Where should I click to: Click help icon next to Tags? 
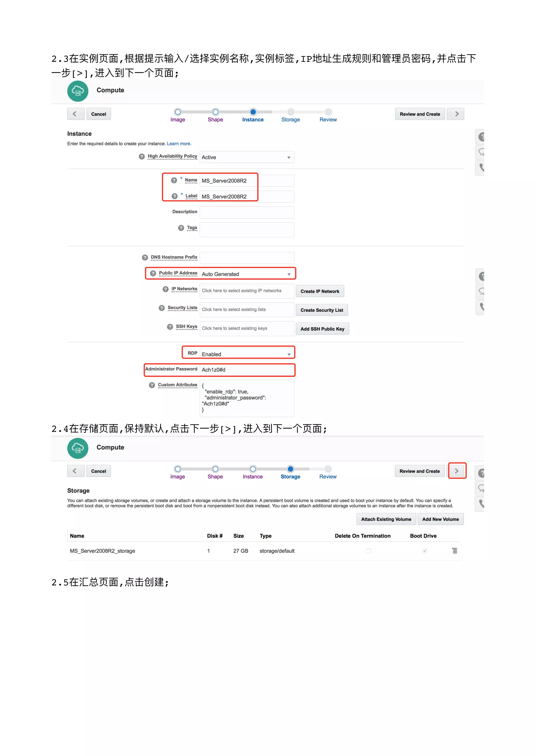[x=181, y=228]
